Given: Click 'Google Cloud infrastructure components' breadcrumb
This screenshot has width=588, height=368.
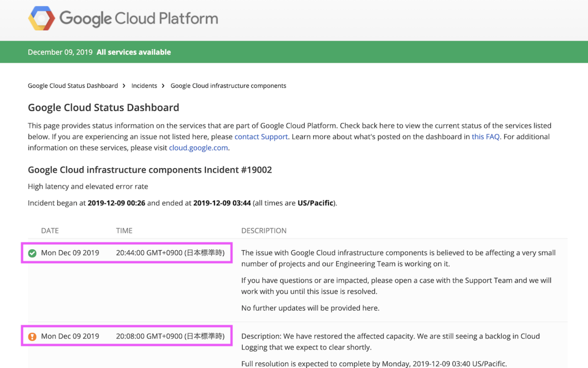Looking at the screenshot, I should 228,86.
